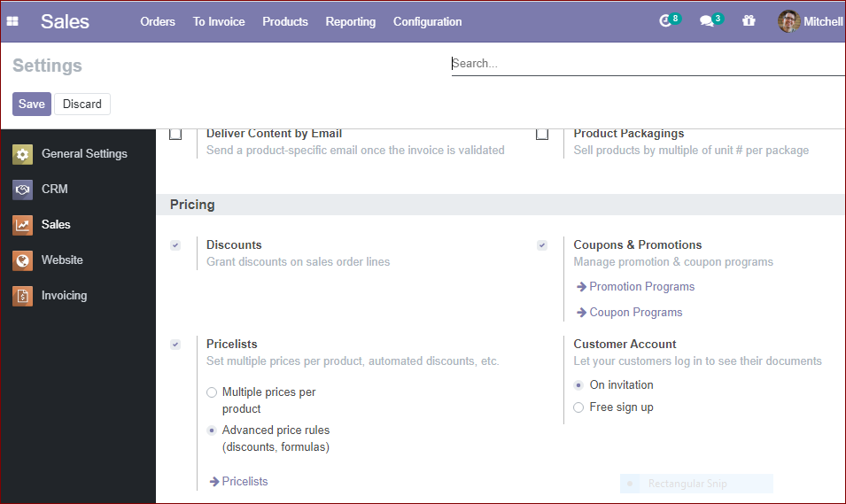Open the apps grid menu icon
846x504 pixels.
click(x=12, y=21)
